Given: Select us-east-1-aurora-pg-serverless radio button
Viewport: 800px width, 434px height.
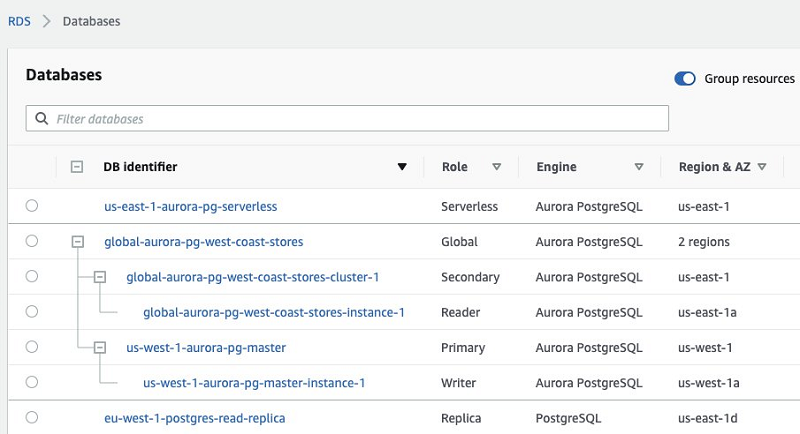Looking at the screenshot, I should coord(32,206).
